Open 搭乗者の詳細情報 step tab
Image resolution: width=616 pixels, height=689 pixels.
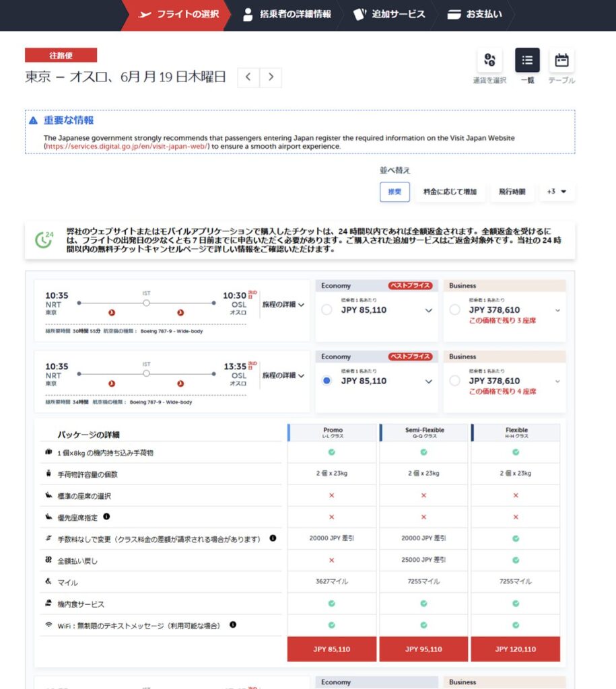coord(287,14)
